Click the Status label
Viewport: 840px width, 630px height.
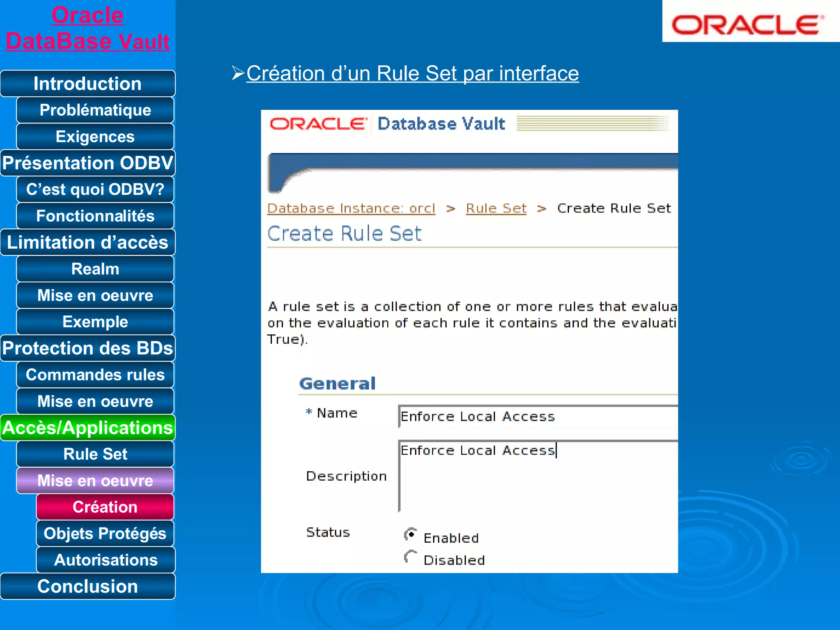pos(328,532)
